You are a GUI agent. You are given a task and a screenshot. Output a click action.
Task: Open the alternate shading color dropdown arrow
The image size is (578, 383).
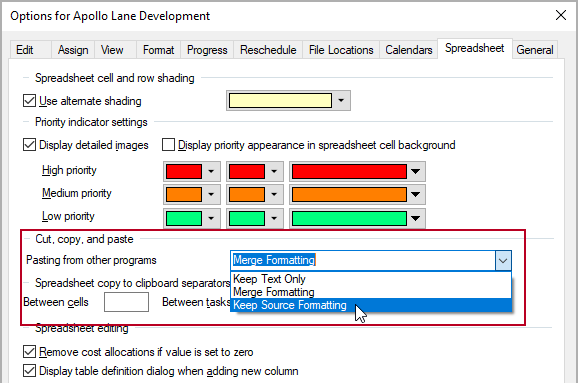[x=341, y=101]
